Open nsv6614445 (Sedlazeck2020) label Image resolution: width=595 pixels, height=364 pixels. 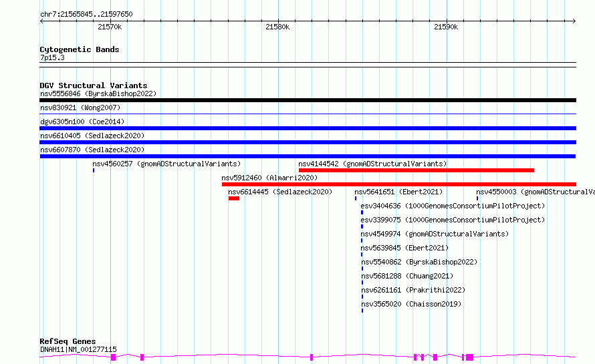280,192
